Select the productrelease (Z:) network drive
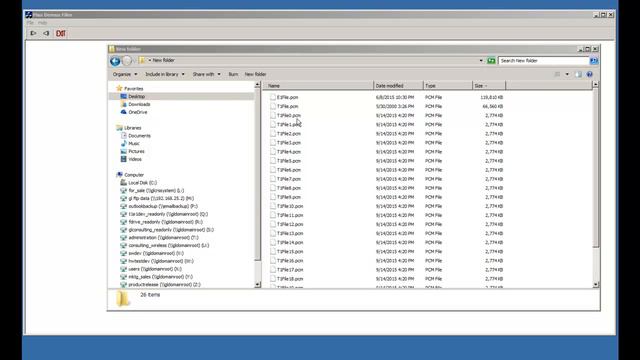 [x=164, y=284]
